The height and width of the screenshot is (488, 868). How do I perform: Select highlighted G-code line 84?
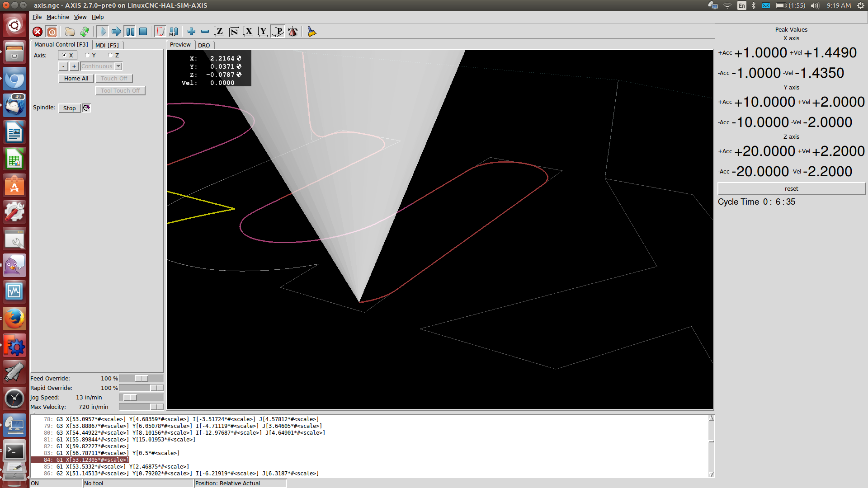(x=80, y=460)
